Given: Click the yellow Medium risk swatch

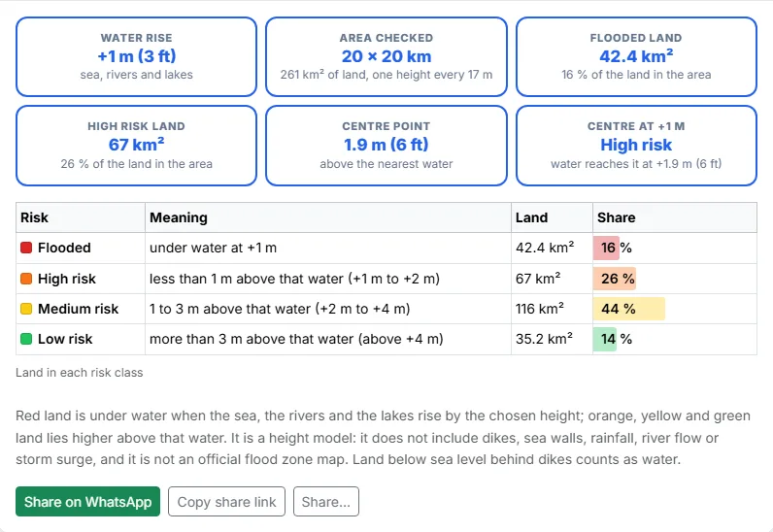Looking at the screenshot, I should click(26, 309).
